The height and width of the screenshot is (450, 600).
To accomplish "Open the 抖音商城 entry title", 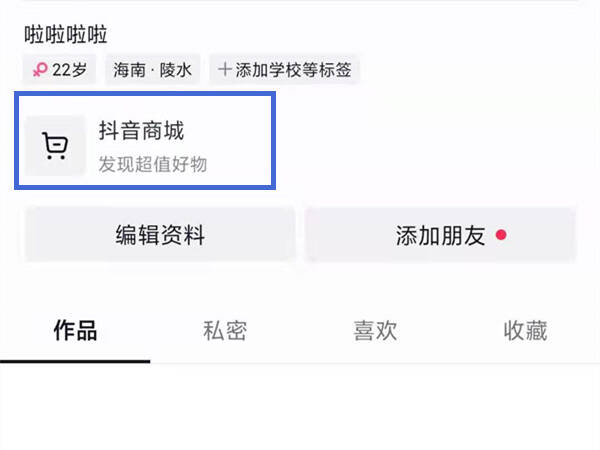I will tap(141, 130).
